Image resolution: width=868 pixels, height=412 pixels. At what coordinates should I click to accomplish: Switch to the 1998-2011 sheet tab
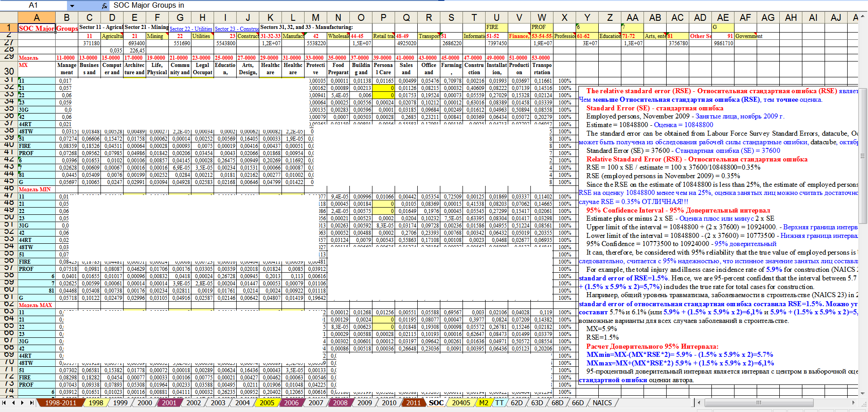pyautogui.click(x=60, y=403)
